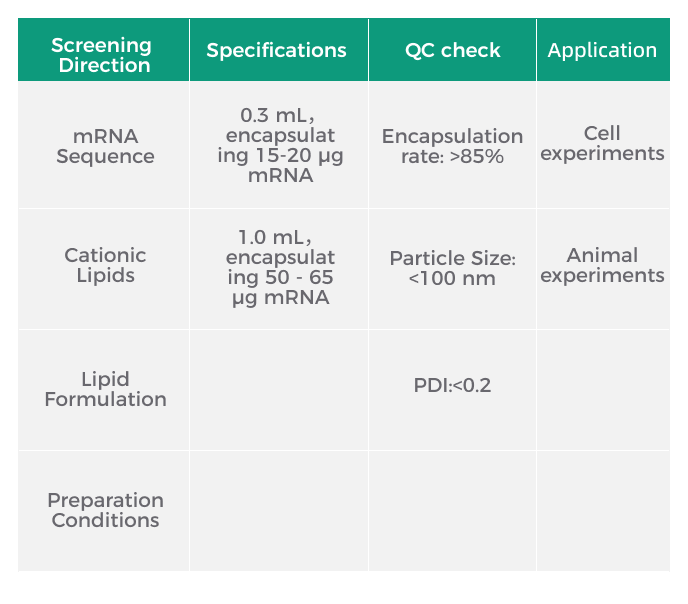Select the Specifications column header
Screen dimensions: 688x604
click(279, 50)
